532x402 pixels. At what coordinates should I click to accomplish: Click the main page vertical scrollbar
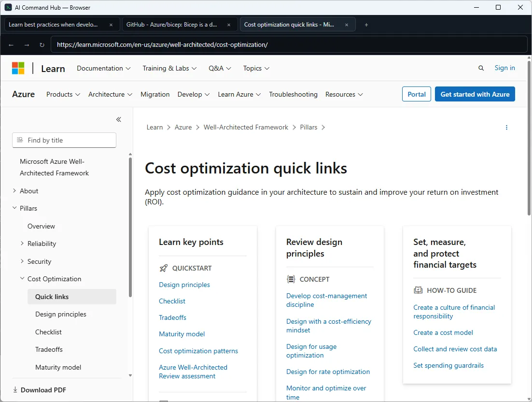coord(529,138)
